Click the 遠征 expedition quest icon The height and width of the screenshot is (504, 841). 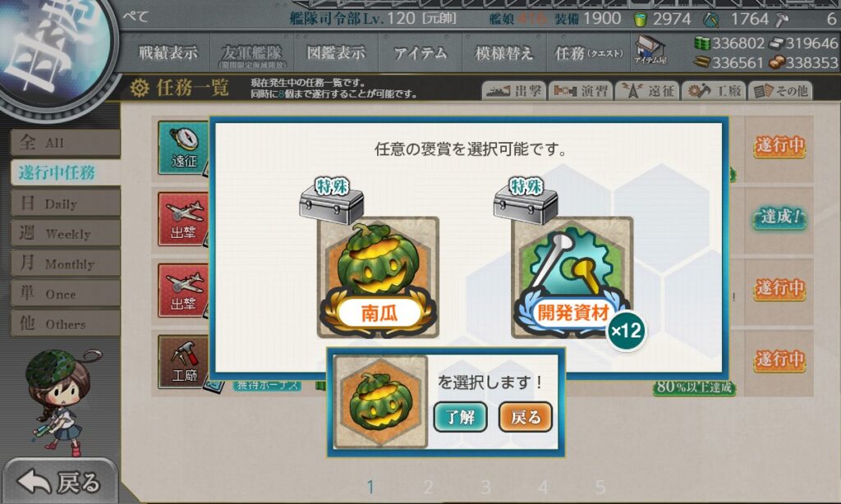[x=183, y=147]
